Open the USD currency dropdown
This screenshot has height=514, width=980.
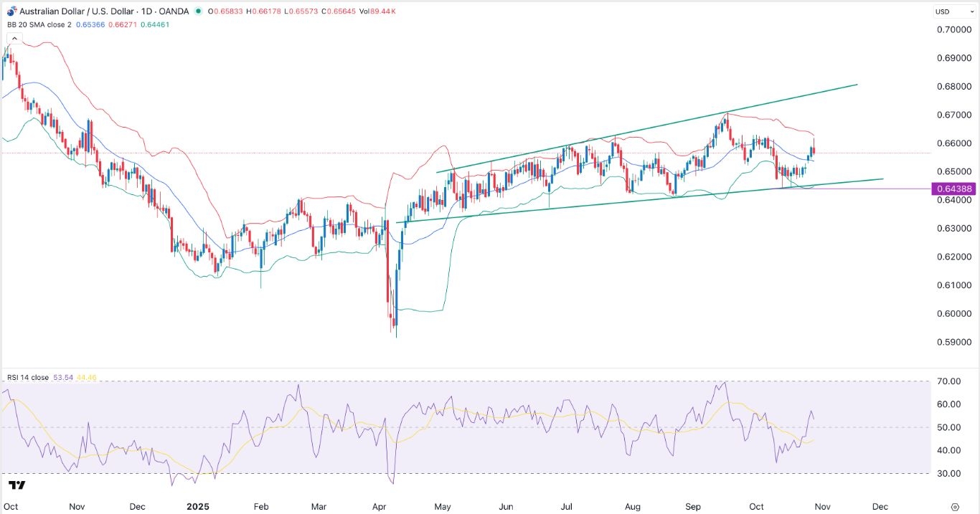point(954,11)
